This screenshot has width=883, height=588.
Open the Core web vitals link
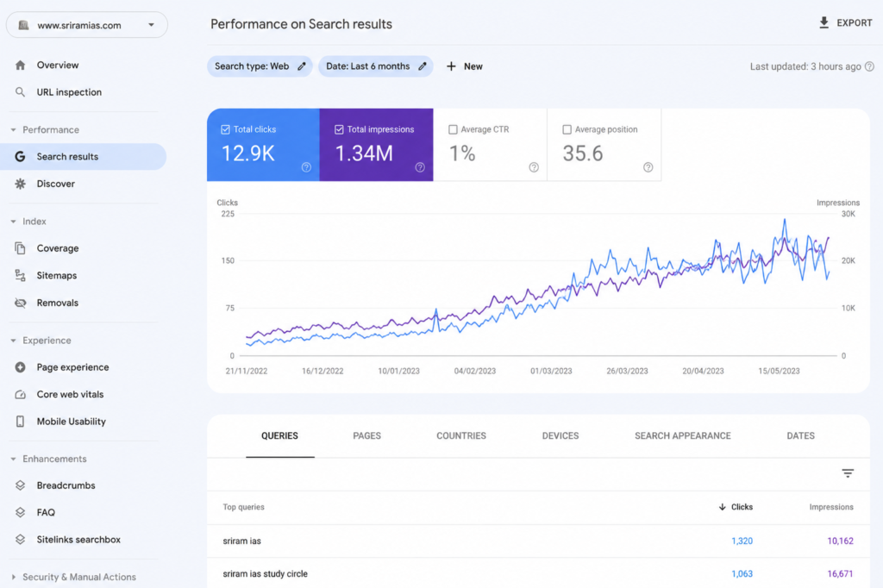[71, 394]
